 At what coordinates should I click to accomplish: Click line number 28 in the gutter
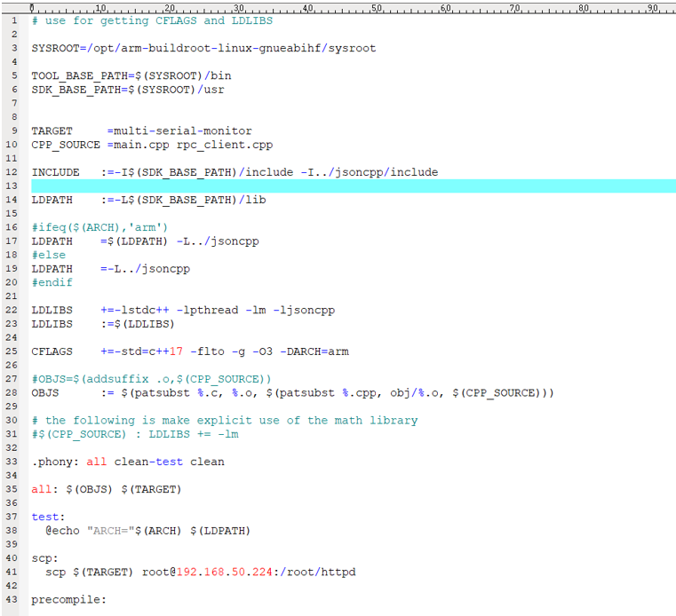tap(12, 393)
